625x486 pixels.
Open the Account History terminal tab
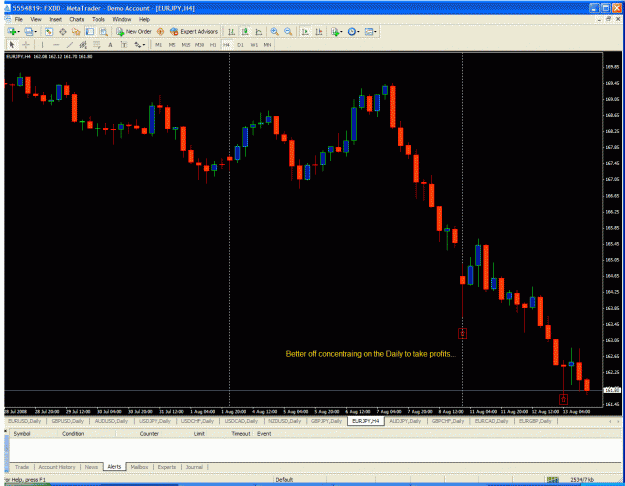57,467
